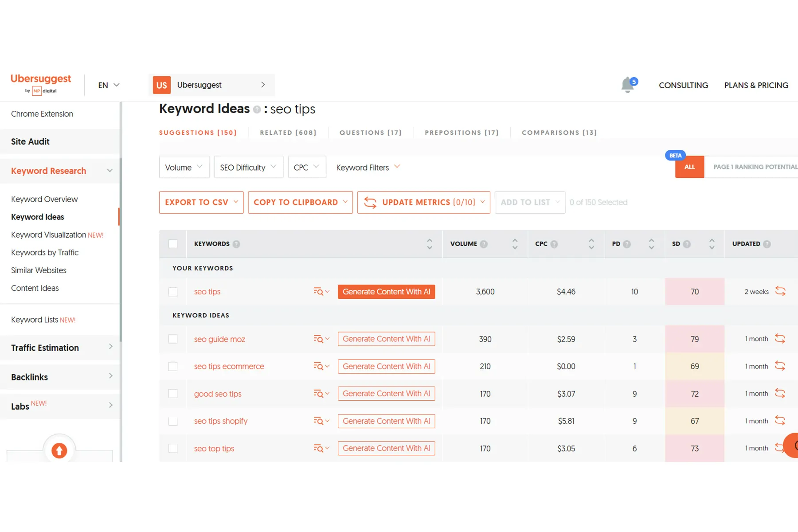Select the seo top tips checkbox
798x532 pixels.
[x=173, y=448]
